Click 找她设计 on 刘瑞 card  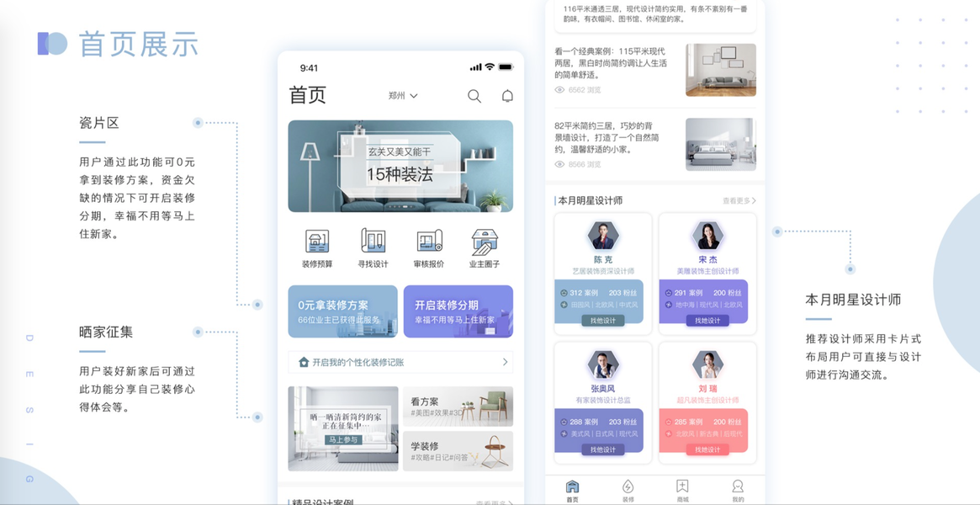pos(707,449)
